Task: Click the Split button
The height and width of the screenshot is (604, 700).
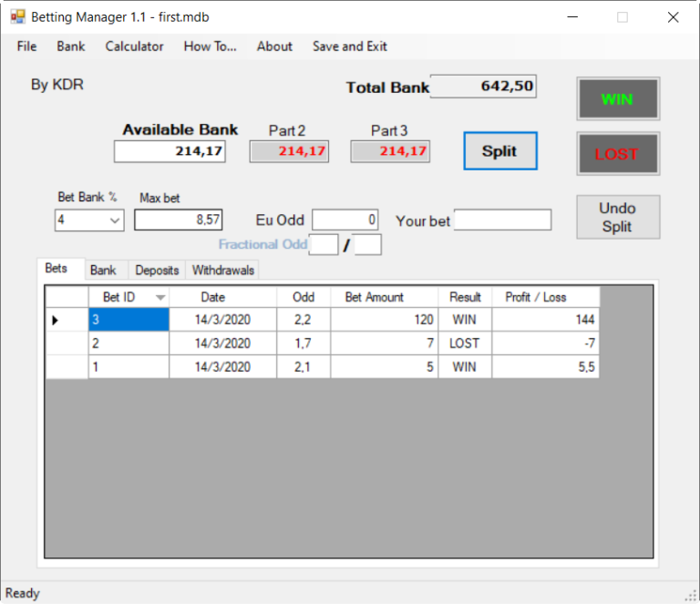Action: point(500,151)
